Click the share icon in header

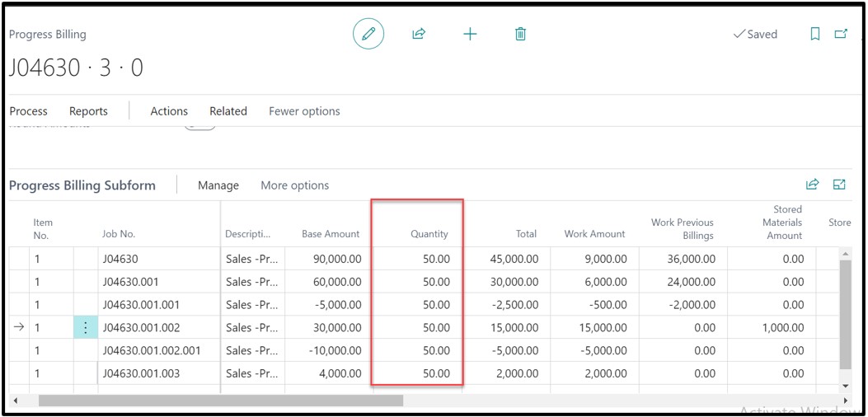click(x=419, y=34)
